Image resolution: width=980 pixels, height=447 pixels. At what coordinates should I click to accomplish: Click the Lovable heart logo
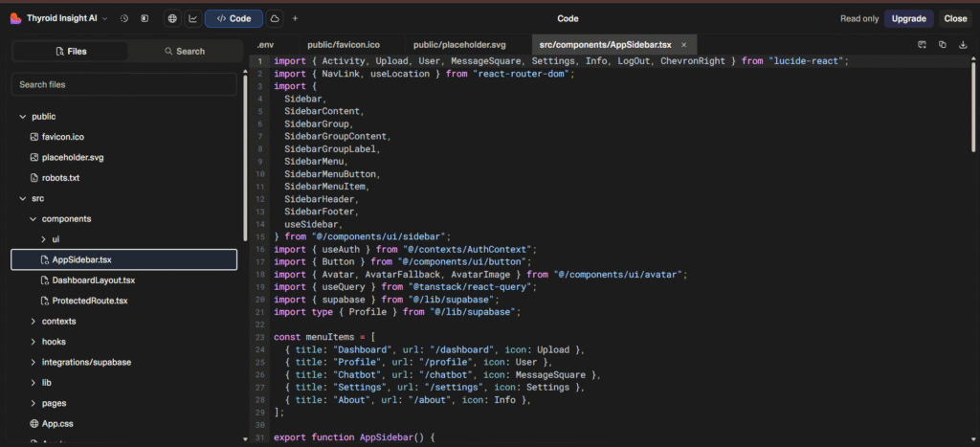pyautogui.click(x=15, y=19)
